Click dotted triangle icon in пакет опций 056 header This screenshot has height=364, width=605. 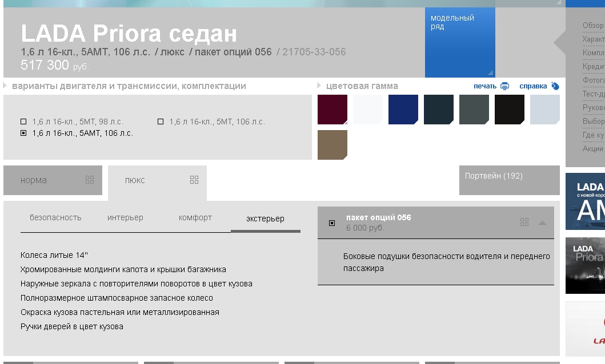[543, 223]
